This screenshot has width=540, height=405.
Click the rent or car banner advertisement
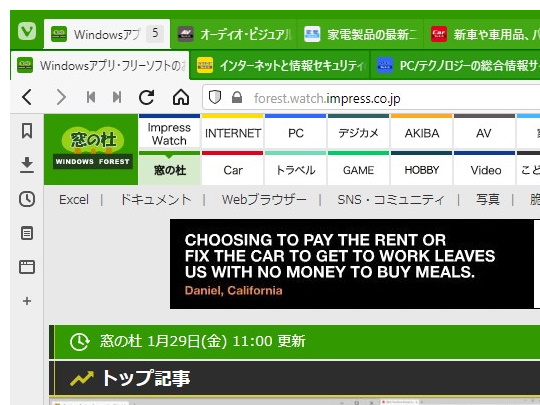355,264
